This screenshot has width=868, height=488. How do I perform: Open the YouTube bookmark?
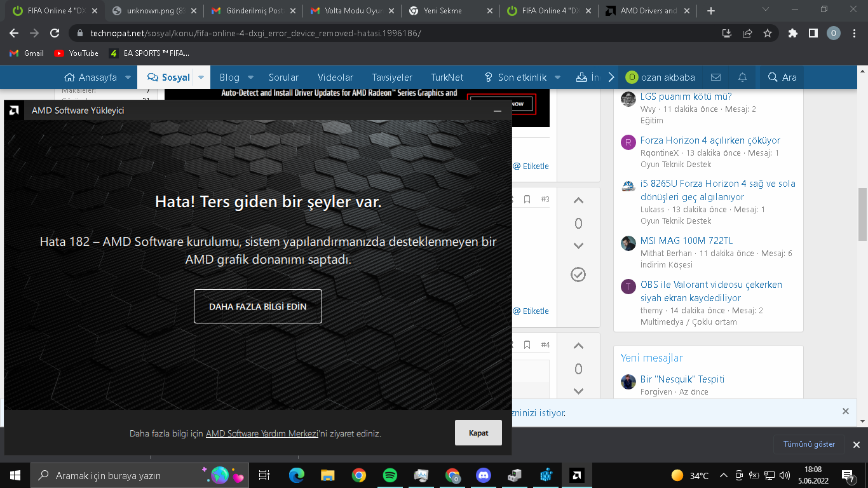76,53
